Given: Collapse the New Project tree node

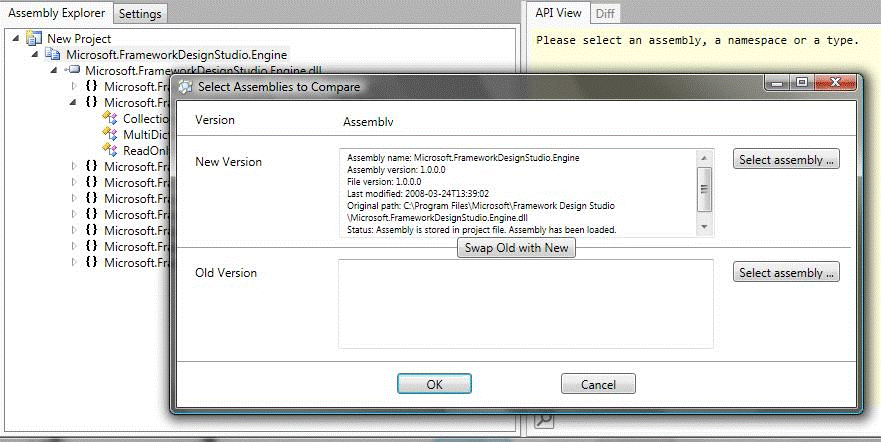Looking at the screenshot, I should (17, 38).
